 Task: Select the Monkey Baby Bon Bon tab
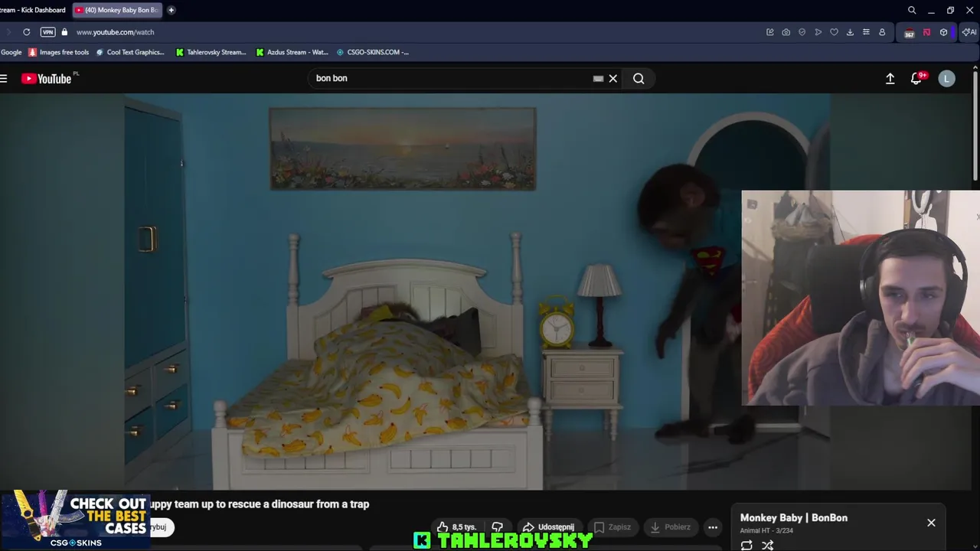(116, 10)
